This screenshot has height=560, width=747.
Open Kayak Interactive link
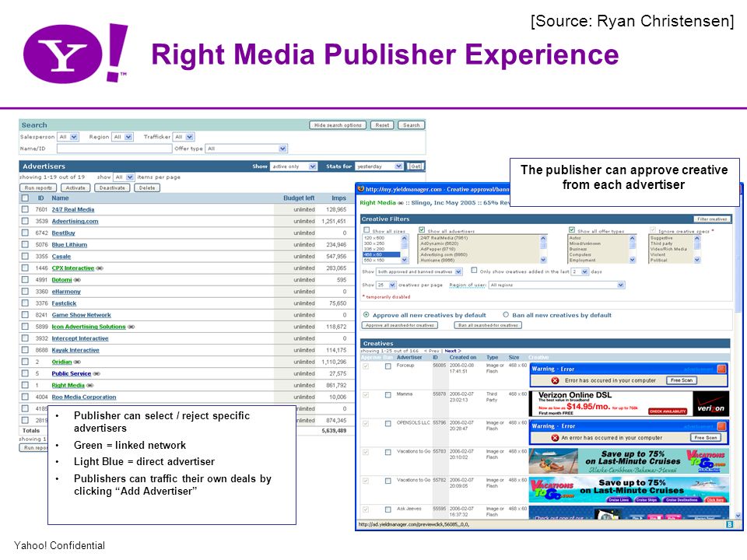click(x=75, y=351)
